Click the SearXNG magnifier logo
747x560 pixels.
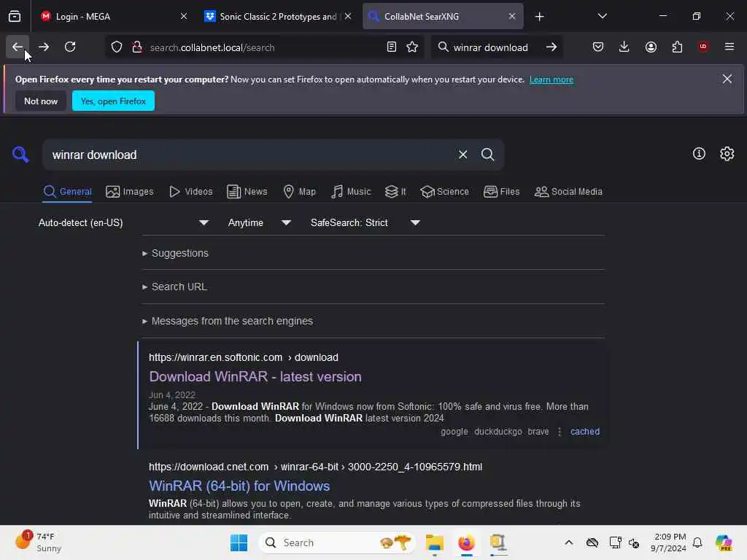[x=20, y=155]
